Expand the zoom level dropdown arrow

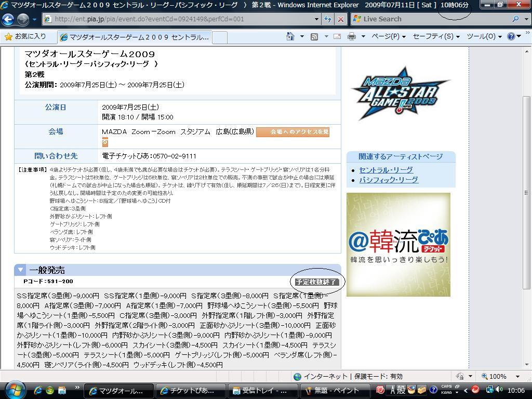pyautogui.click(x=517, y=377)
